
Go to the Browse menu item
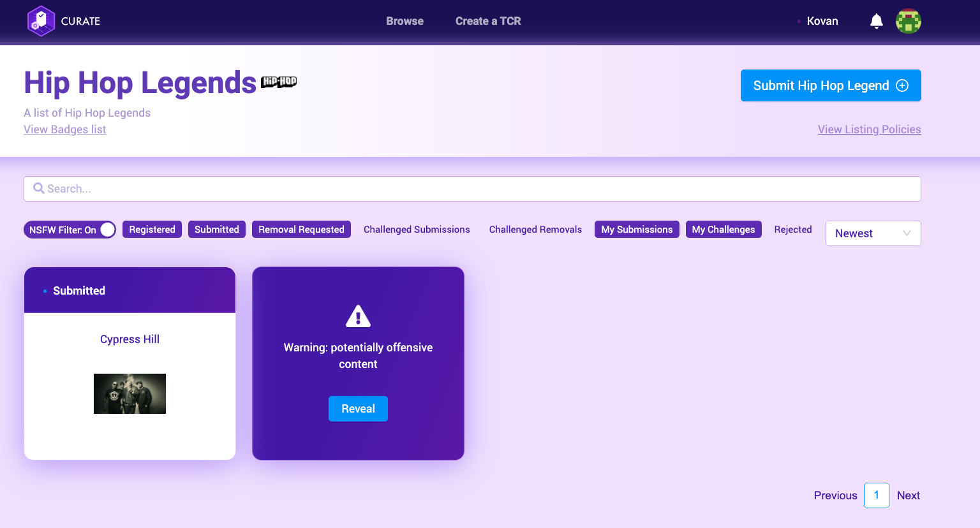[405, 21]
